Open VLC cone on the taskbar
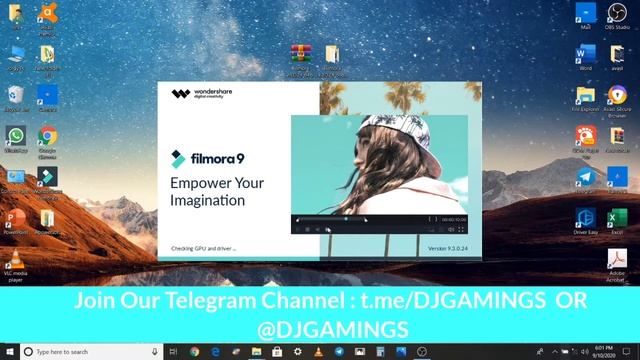This screenshot has width=640, height=360. click(x=318, y=351)
